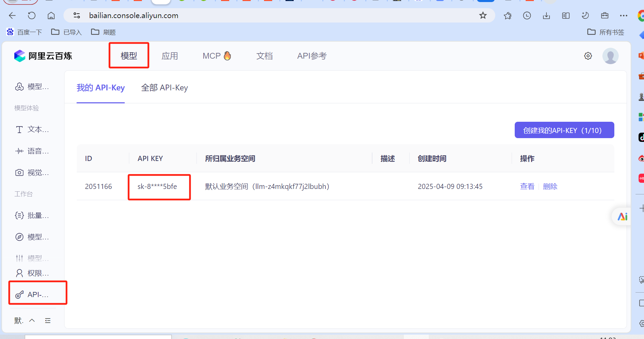This screenshot has height=339, width=644.
Task: Bookmark this page with the star icon in the address bar
Action: point(483,15)
